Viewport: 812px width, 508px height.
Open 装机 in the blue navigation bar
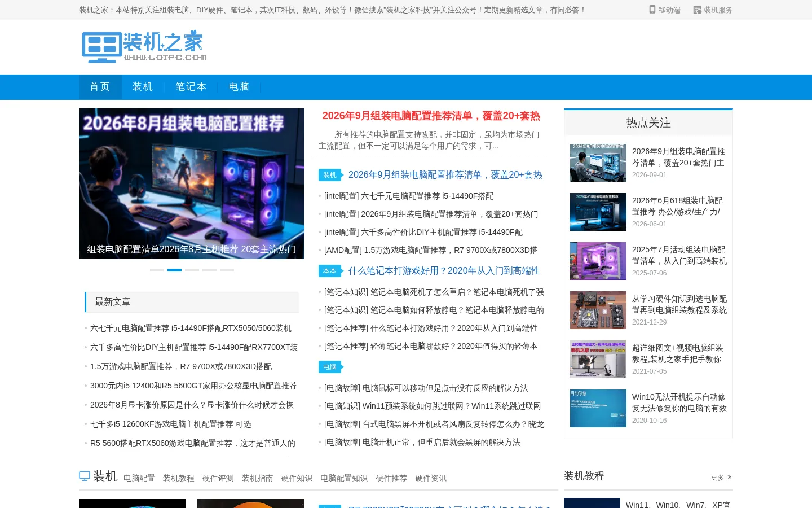[x=143, y=87]
